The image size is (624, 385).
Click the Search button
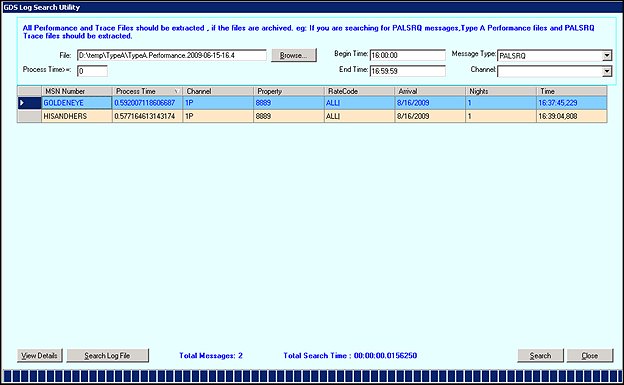(x=540, y=356)
